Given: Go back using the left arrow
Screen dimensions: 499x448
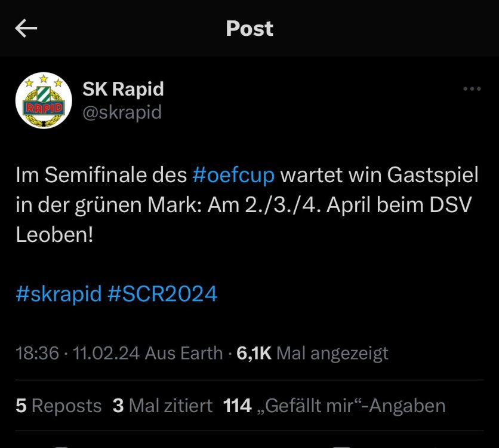Looking at the screenshot, I should (26, 29).
